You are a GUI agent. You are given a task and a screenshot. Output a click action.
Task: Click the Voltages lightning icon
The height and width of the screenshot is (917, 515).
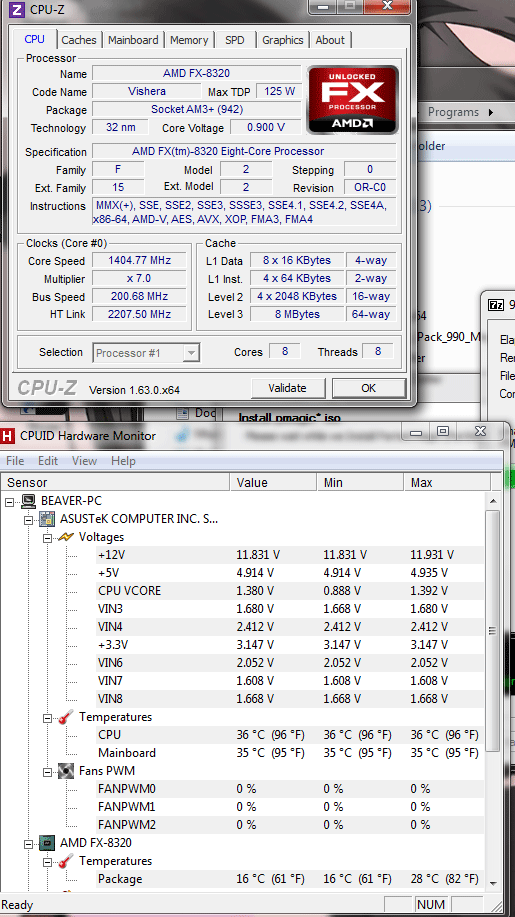pos(65,536)
